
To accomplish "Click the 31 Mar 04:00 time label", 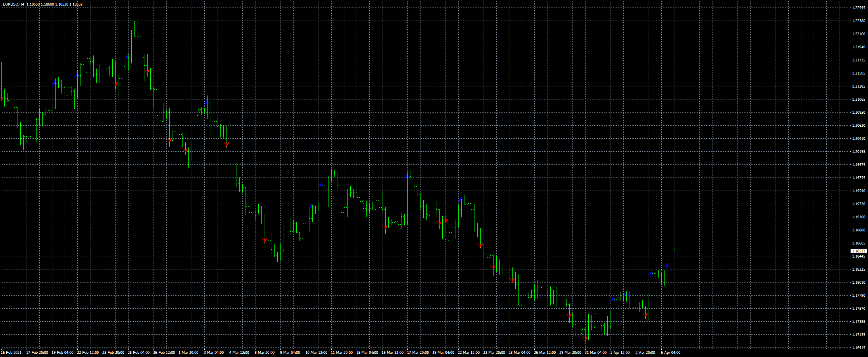I will click(x=595, y=352).
